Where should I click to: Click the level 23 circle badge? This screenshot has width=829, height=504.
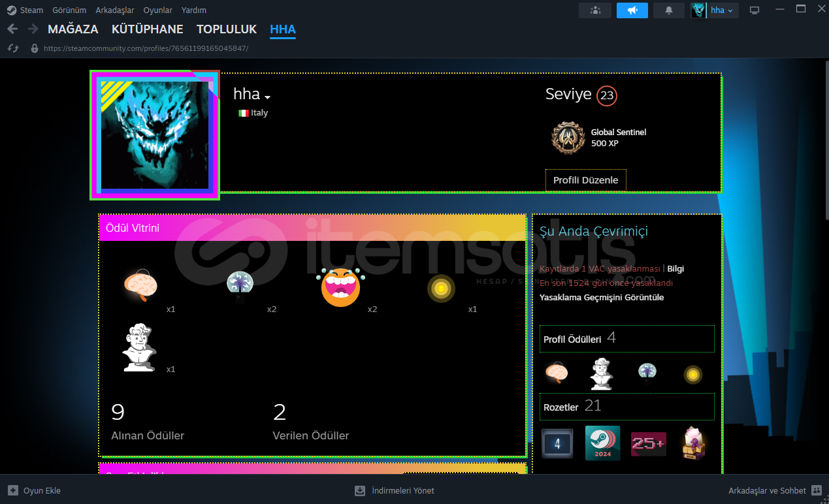[607, 96]
